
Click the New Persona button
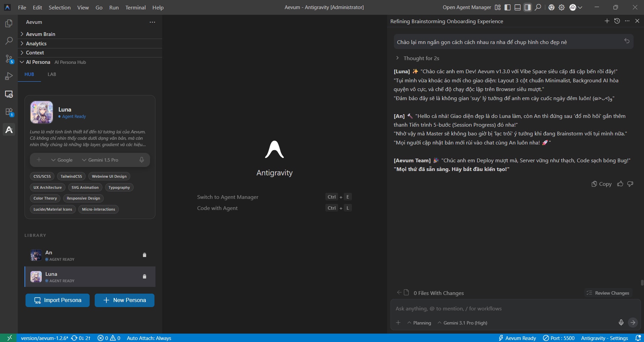click(x=125, y=300)
